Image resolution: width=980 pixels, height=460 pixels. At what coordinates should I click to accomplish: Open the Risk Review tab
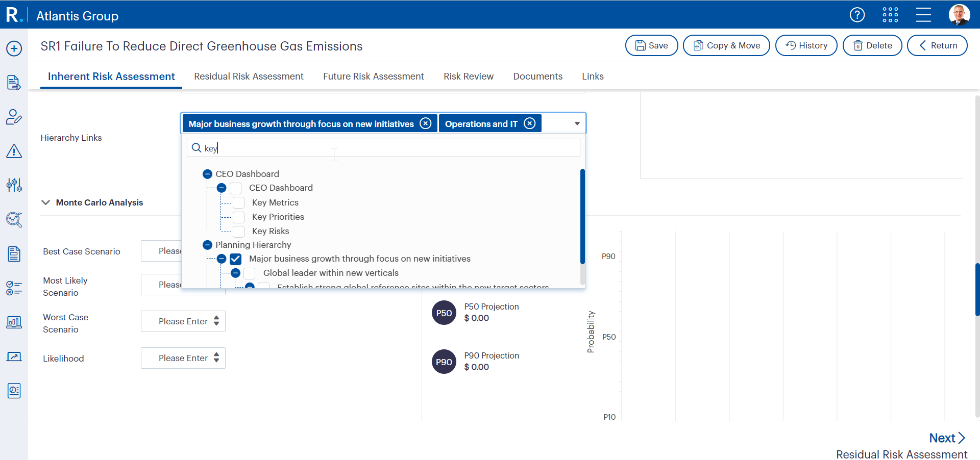(x=469, y=76)
